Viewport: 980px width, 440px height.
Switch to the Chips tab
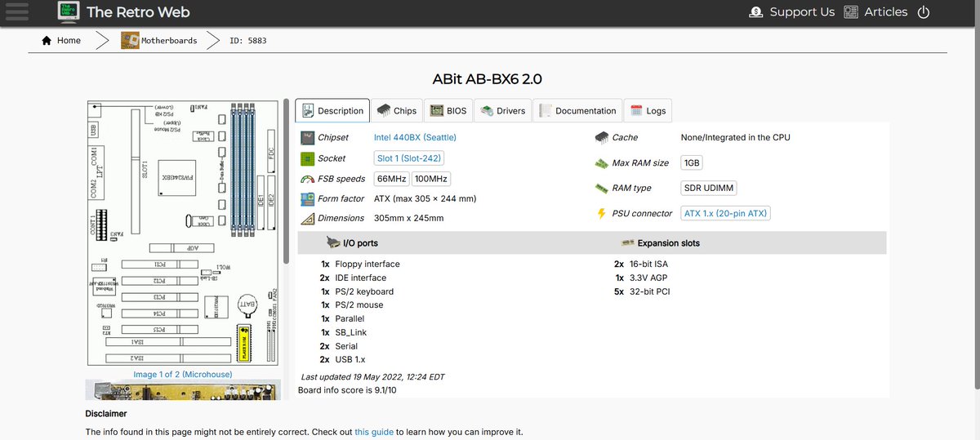pos(396,110)
